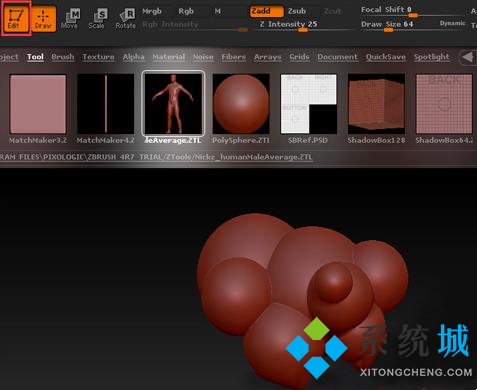Image resolution: width=477 pixels, height=390 pixels.
Task: Open the Material tab in LightBox
Action: point(169,57)
